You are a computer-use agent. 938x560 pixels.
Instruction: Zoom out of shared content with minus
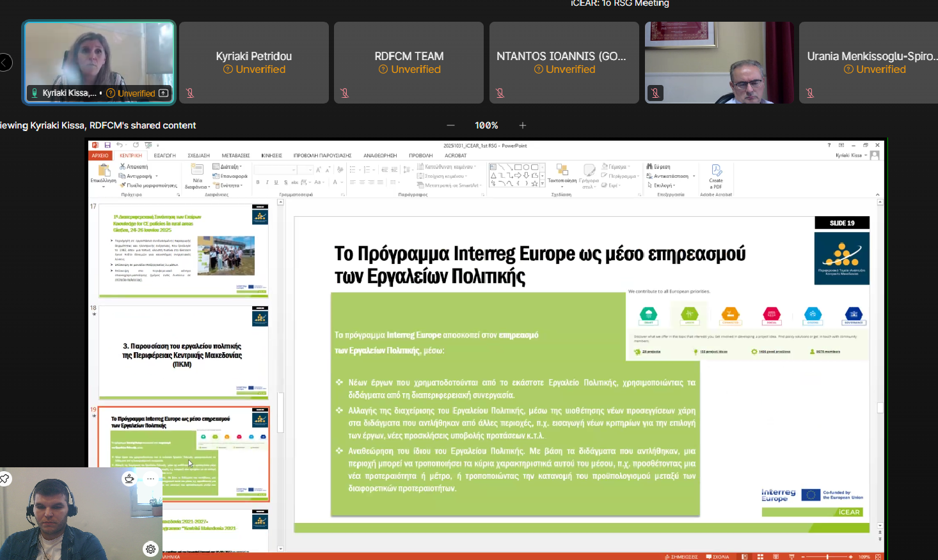pyautogui.click(x=450, y=125)
